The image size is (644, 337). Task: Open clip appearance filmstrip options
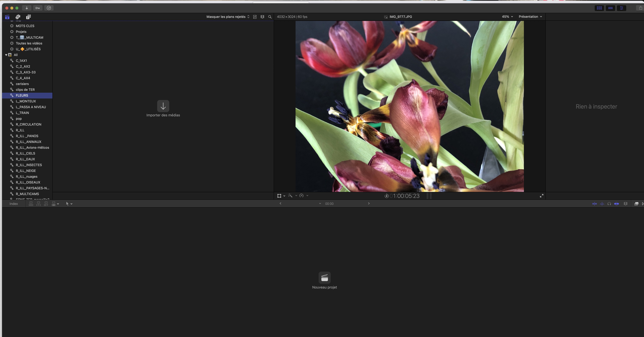(262, 17)
